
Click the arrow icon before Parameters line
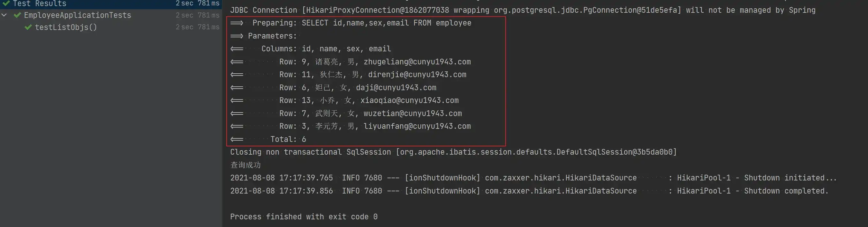point(237,36)
